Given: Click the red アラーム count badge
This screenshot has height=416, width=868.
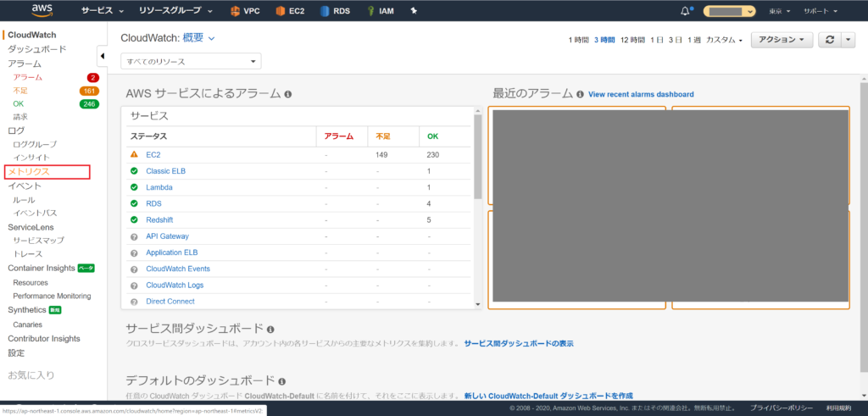Looking at the screenshot, I should coord(93,77).
